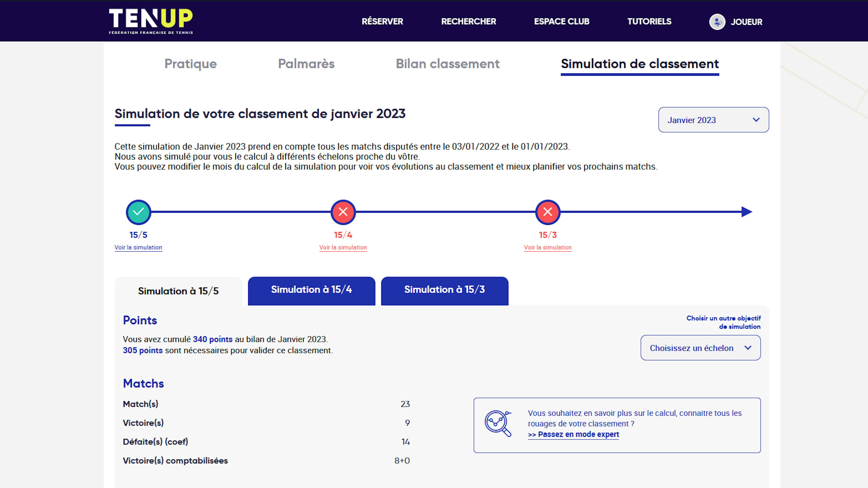Click the player avatar icon

(717, 22)
